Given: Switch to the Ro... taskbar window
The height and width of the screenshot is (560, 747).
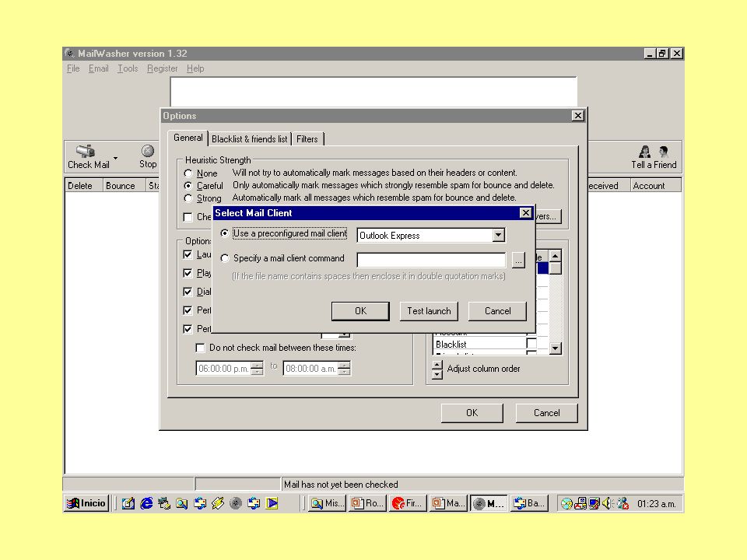Looking at the screenshot, I should pos(367,503).
